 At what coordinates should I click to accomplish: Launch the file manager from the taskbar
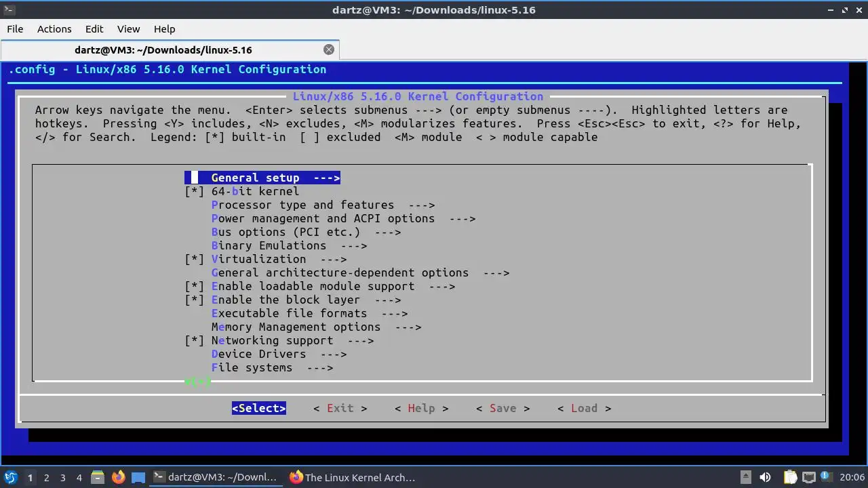click(98, 477)
